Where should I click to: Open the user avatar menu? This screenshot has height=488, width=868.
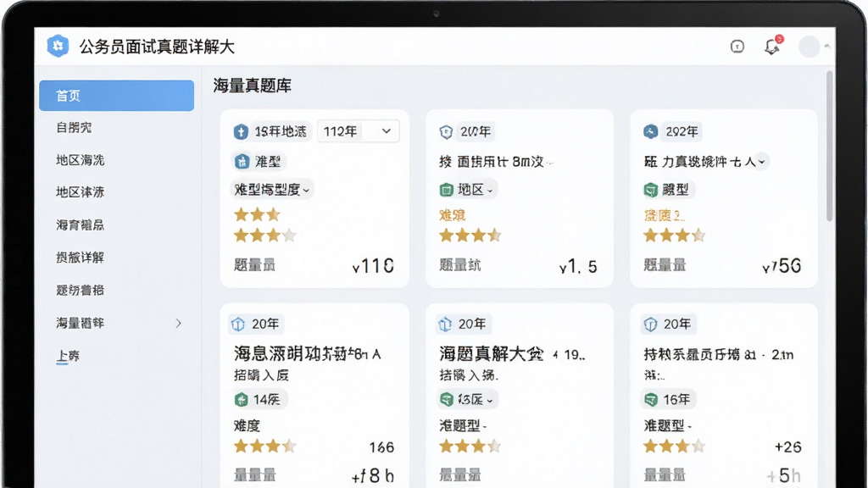click(809, 47)
